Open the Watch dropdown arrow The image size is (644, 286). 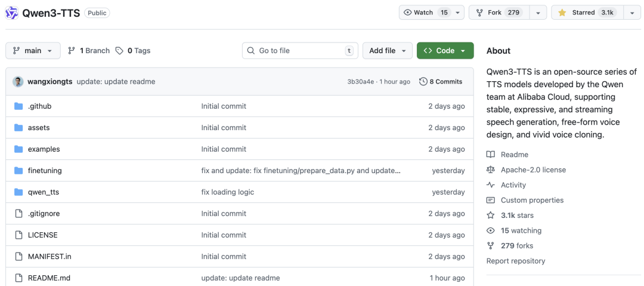click(x=457, y=13)
